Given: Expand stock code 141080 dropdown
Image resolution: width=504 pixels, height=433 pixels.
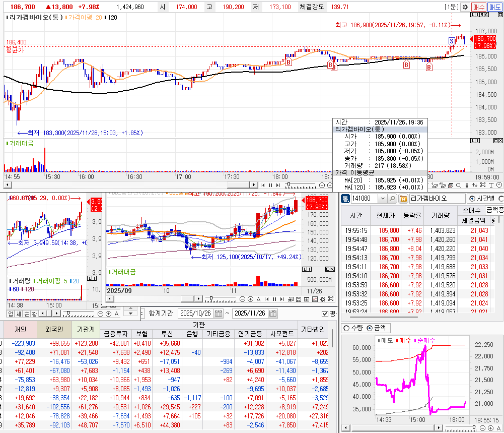Looking at the screenshot, I should [x=383, y=199].
